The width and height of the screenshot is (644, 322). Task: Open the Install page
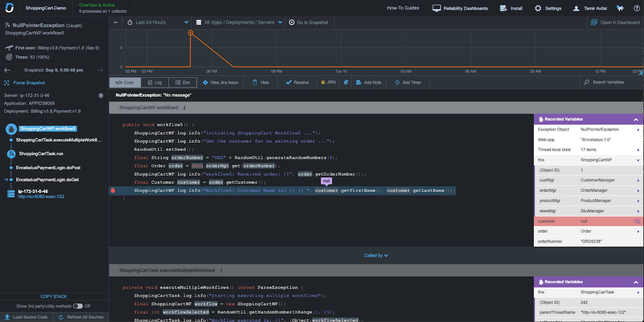coord(511,8)
